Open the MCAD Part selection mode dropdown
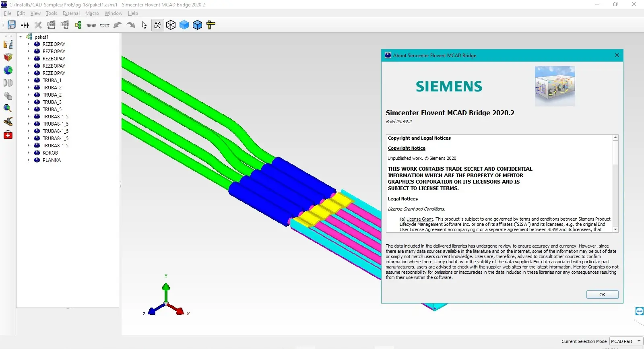This screenshot has height=349, width=644. (626, 341)
